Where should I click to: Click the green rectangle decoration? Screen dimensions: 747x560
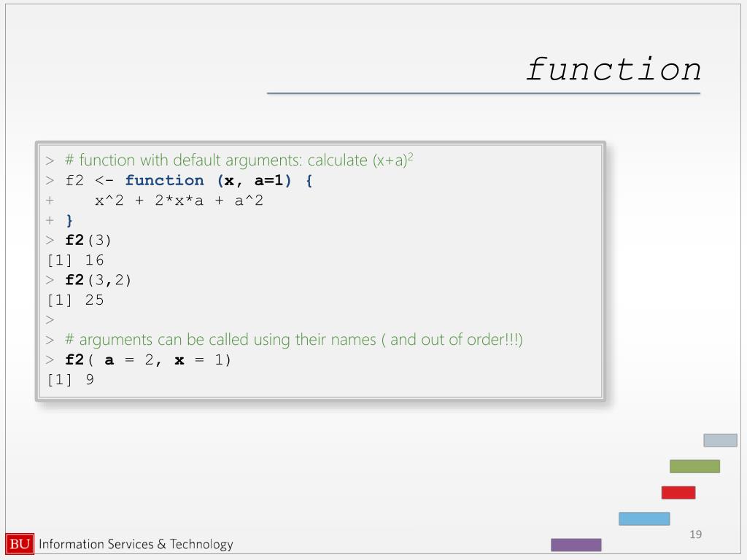[694, 466]
